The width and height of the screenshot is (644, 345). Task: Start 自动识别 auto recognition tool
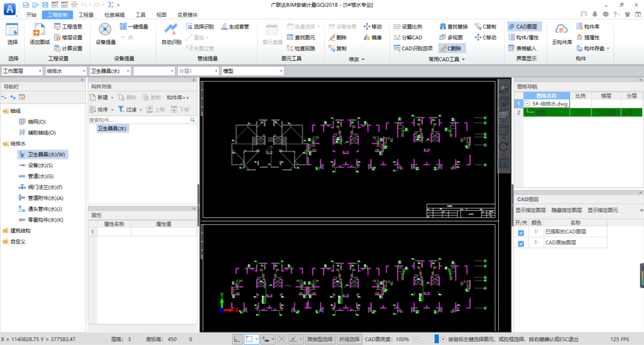coord(171,34)
